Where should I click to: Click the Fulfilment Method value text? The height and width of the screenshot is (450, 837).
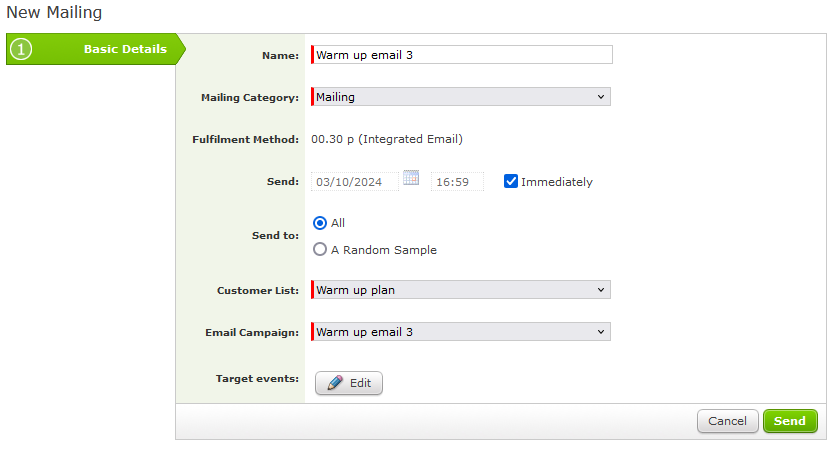pos(386,139)
